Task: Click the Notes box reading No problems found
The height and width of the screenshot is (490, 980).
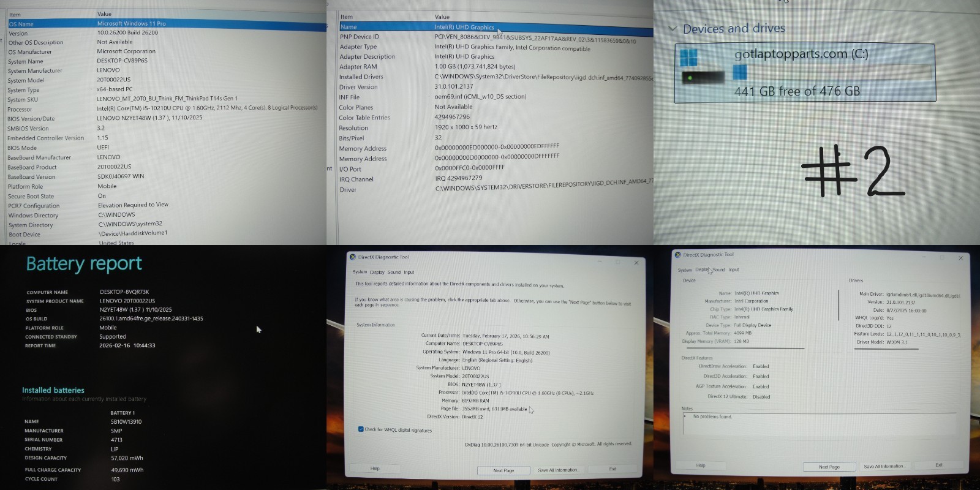Action: 819,423
